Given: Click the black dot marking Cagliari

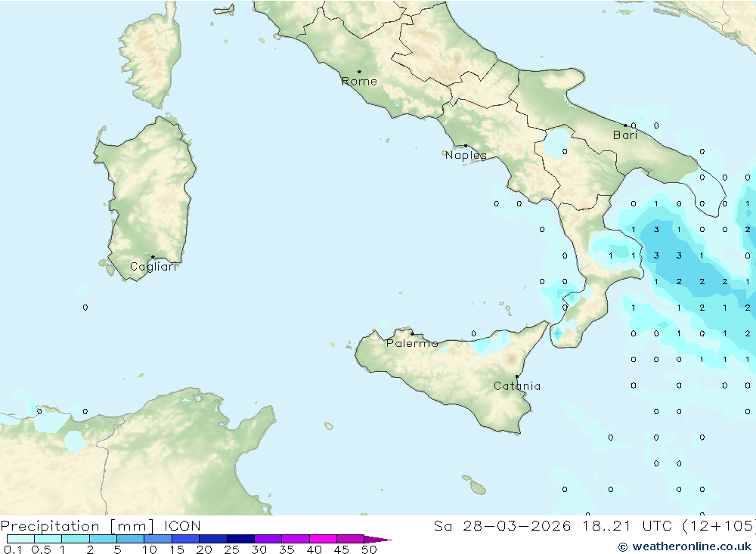Looking at the screenshot, I should pos(153,257).
